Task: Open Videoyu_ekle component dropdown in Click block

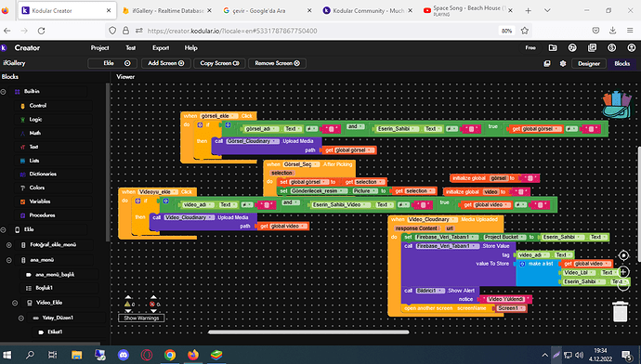Action: [158, 191]
